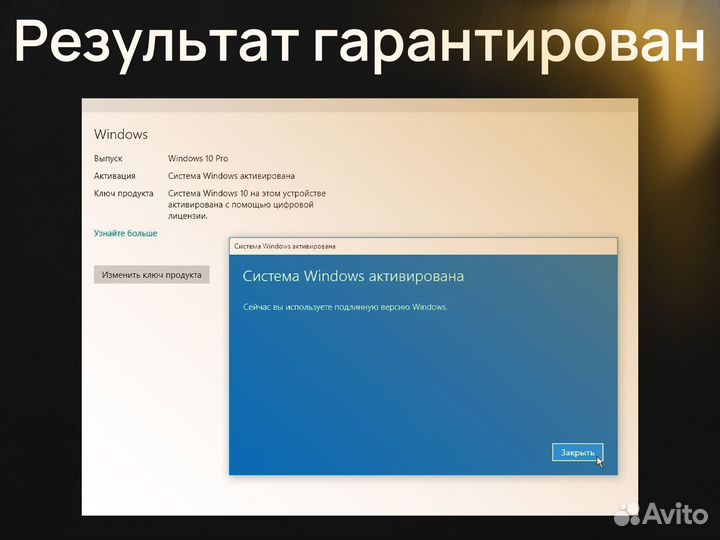Click the Windows section heading
The image size is (720, 540).
click(x=121, y=134)
